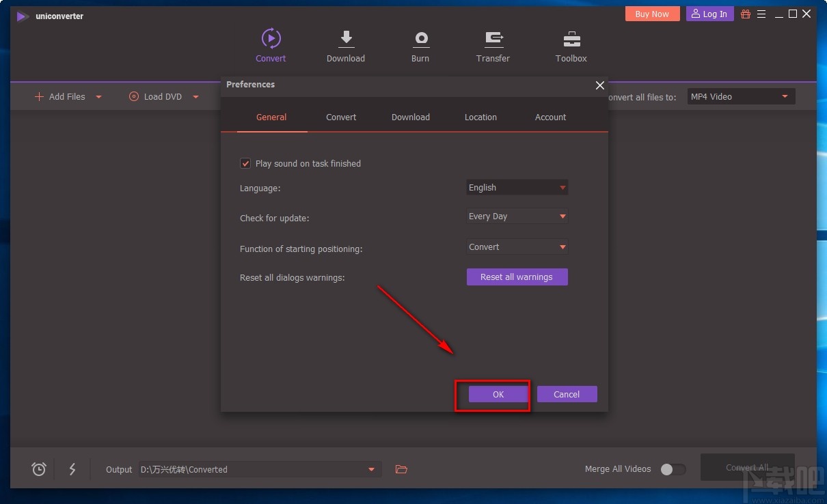Open the MP4 Video format selector
827x504 pixels.
pos(740,97)
